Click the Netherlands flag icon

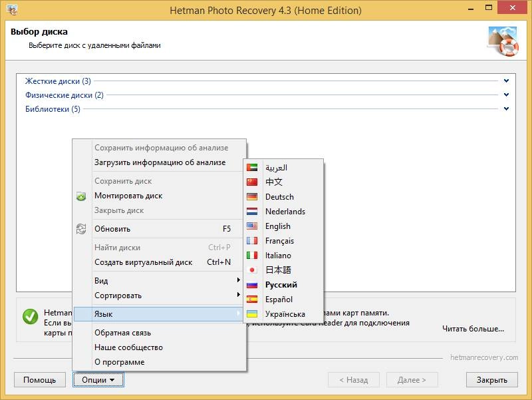click(252, 211)
